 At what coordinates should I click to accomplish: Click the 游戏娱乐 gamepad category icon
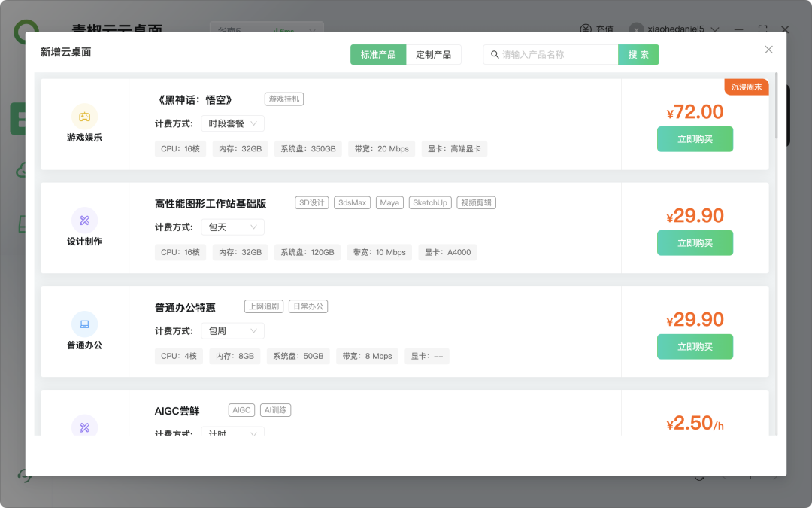pyautogui.click(x=84, y=117)
